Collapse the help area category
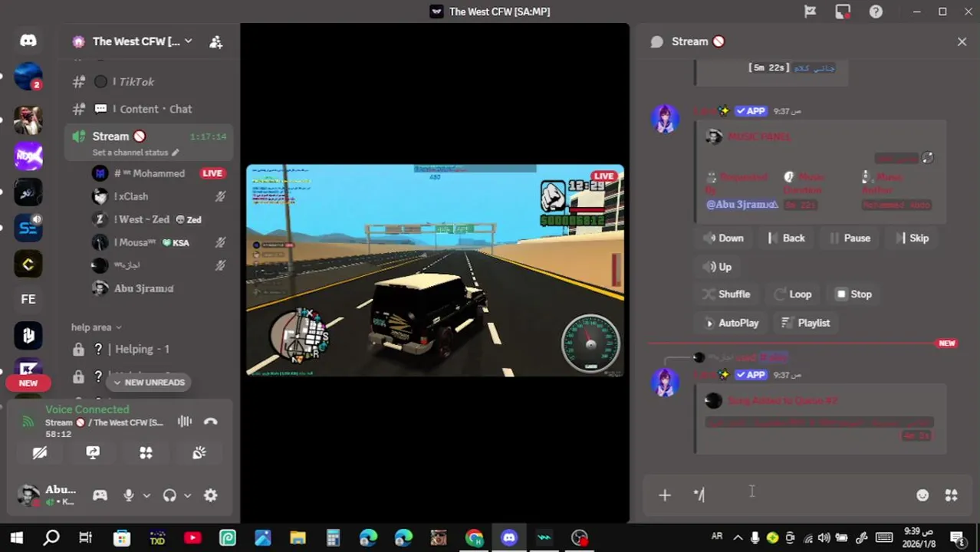The image size is (980, 552). (x=97, y=327)
